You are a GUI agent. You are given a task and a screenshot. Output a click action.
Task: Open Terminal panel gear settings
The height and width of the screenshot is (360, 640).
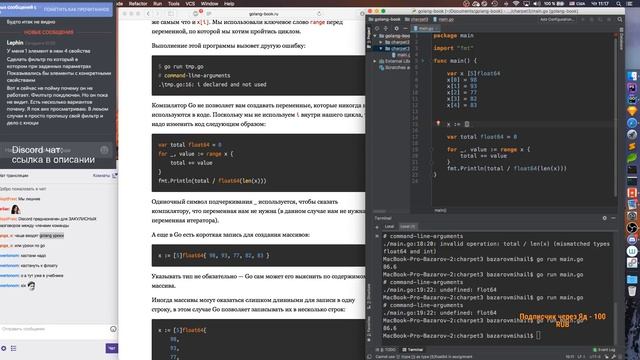604,218
